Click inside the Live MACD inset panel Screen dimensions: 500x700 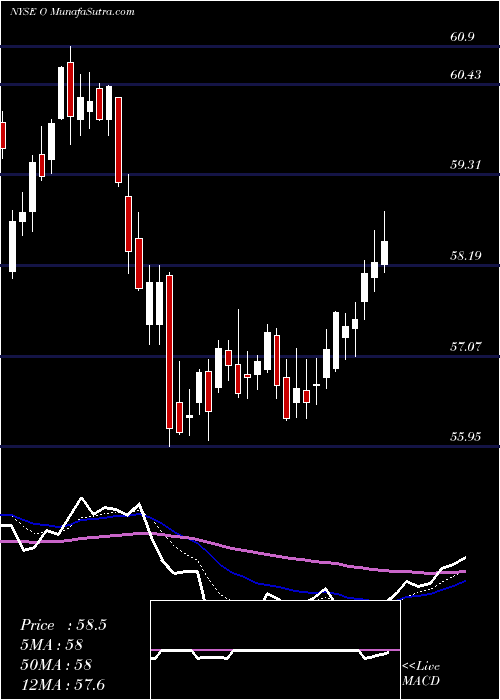coord(275,650)
